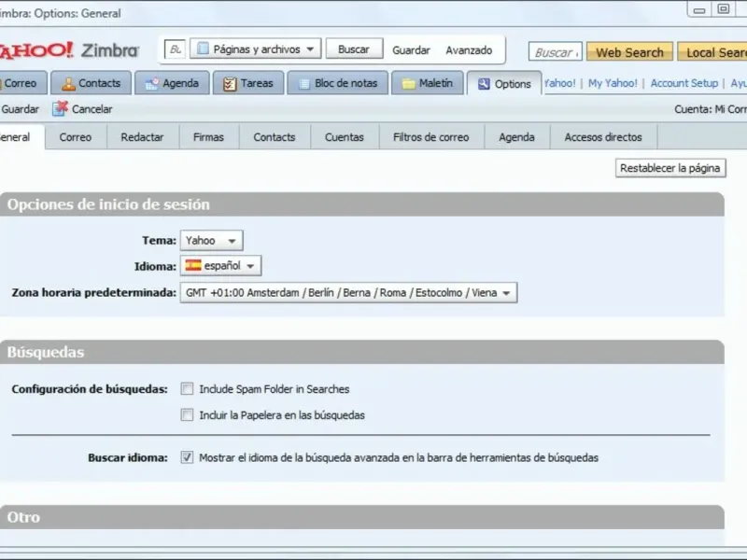Switch to the Firmas options tab
Image resolution: width=747 pixels, height=560 pixels.
[x=208, y=137]
